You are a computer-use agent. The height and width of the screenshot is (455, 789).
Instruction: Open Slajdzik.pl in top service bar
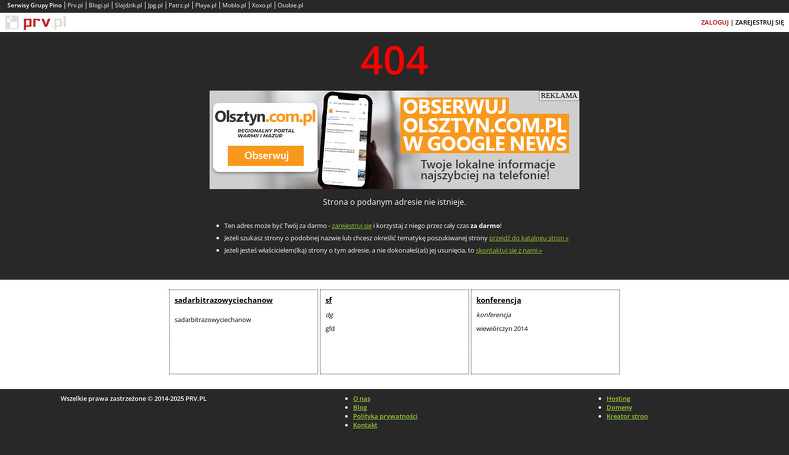pyautogui.click(x=128, y=6)
